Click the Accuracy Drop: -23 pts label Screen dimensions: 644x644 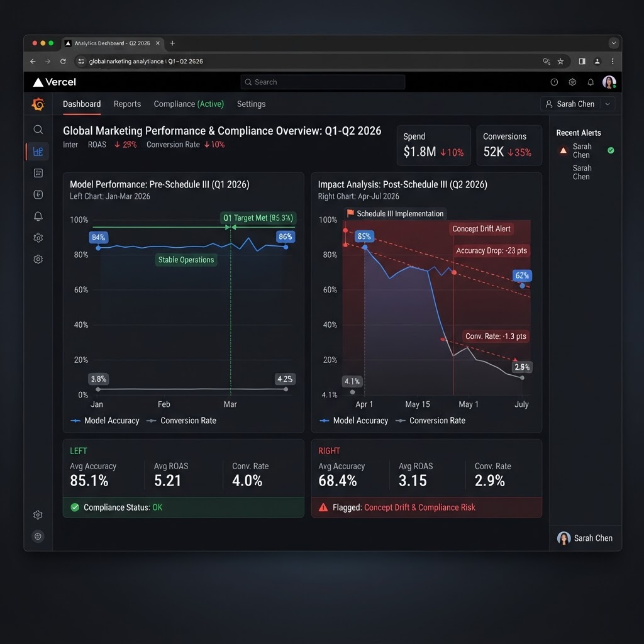(491, 250)
